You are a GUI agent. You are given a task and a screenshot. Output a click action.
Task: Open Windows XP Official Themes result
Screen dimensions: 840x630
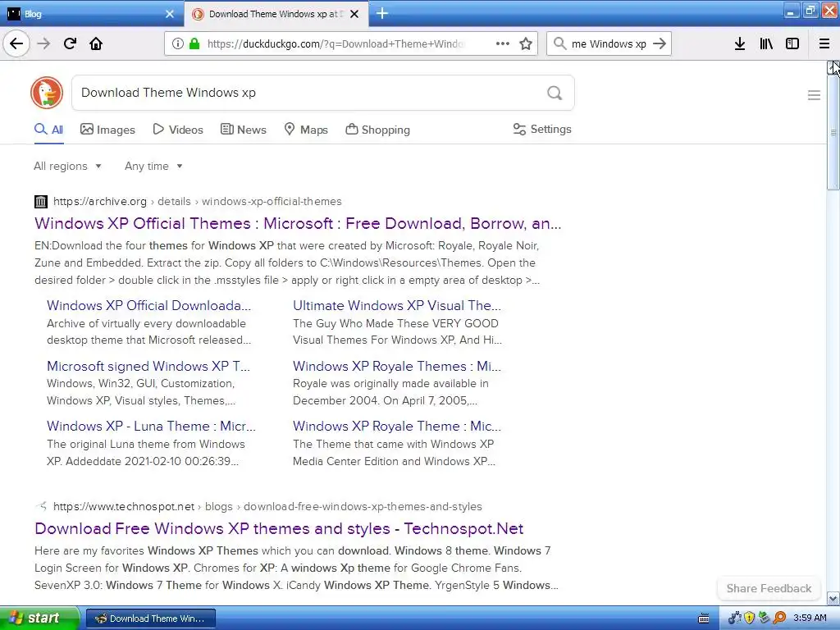(298, 223)
